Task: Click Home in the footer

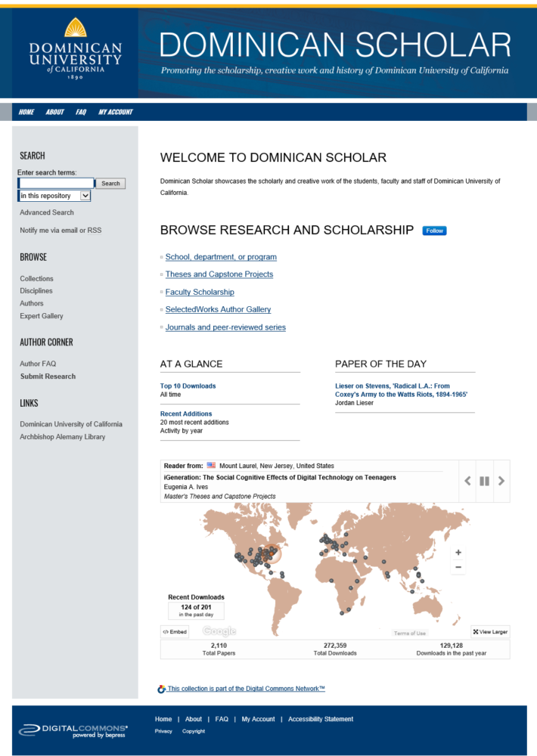Action: [163, 719]
